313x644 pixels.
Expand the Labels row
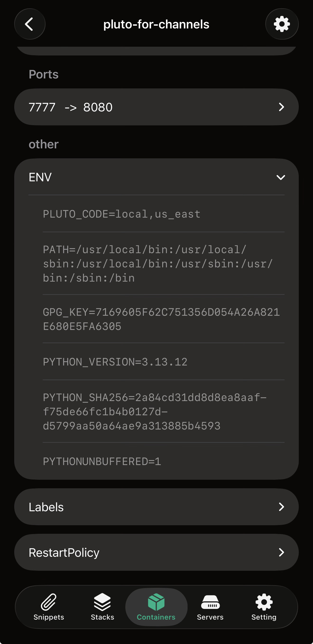pyautogui.click(x=156, y=507)
